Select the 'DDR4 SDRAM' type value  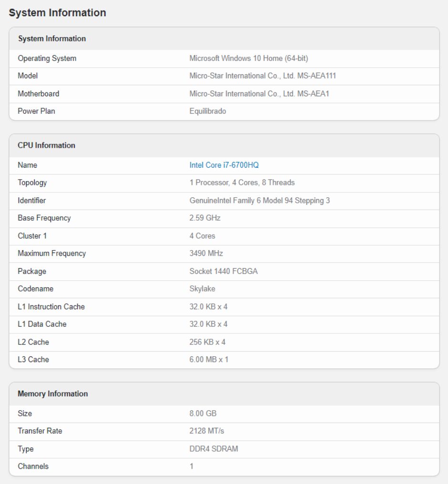[214, 449]
